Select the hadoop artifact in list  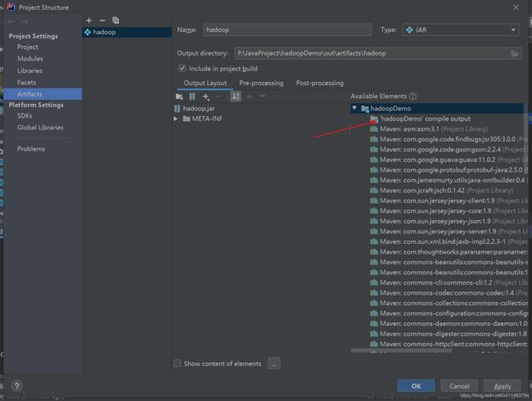127,32
